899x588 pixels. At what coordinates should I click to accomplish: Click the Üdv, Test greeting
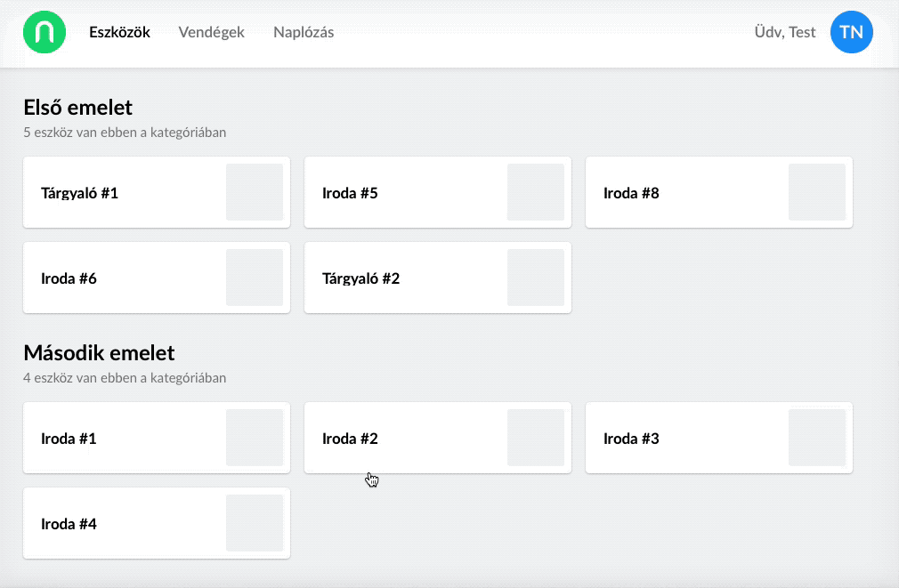click(784, 33)
